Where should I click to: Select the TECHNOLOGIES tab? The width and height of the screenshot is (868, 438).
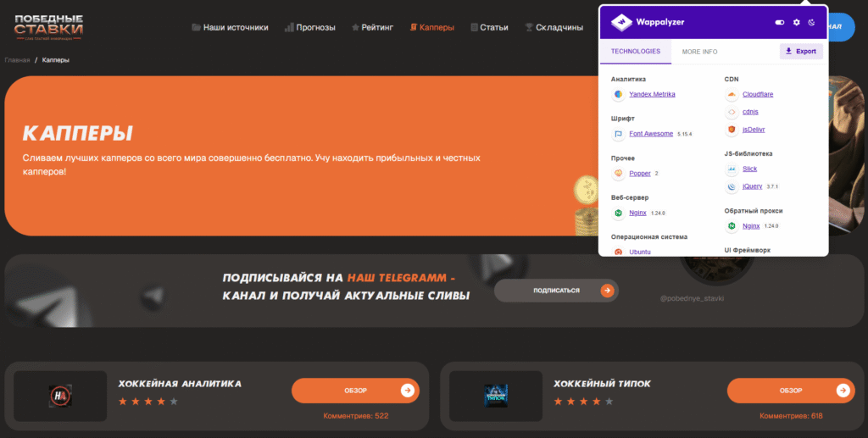coord(635,52)
